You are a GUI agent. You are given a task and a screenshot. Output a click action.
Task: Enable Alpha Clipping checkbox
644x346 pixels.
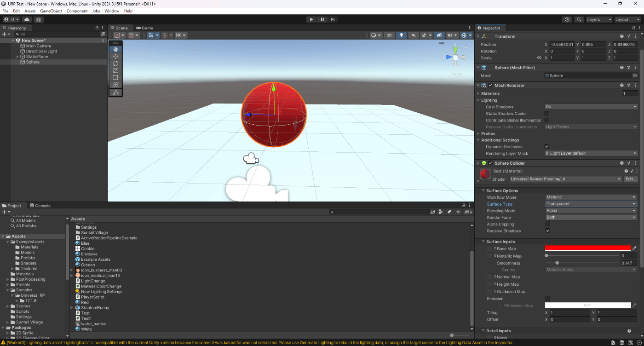coord(547,224)
